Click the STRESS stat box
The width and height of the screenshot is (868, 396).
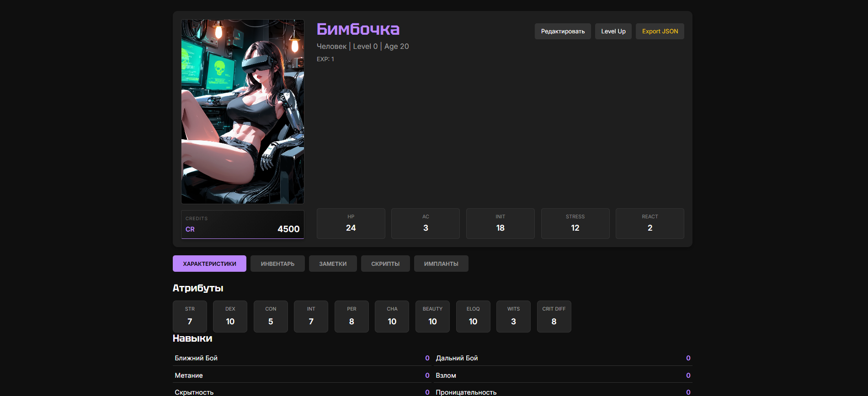tap(575, 223)
